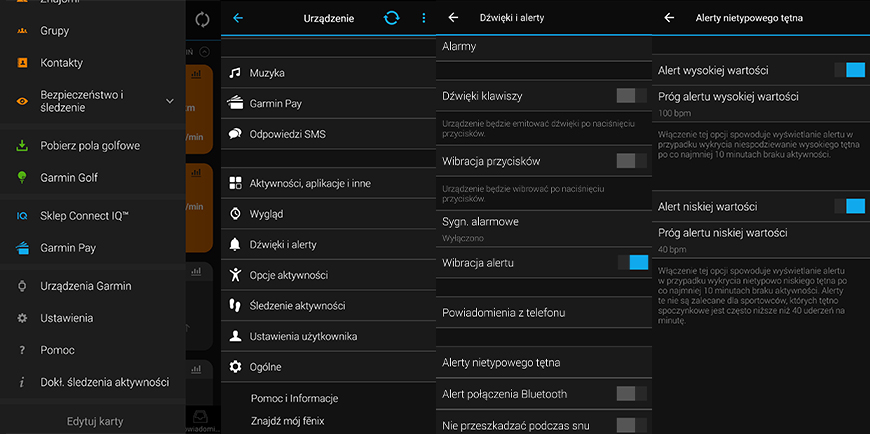Expand Bezpieczeństwo i śledzenie chevron

170,101
